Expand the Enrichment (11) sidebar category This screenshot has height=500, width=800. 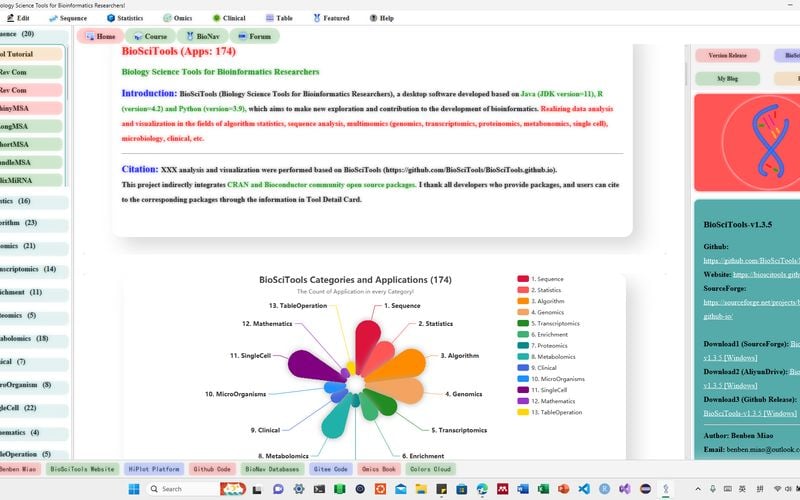pos(34,292)
